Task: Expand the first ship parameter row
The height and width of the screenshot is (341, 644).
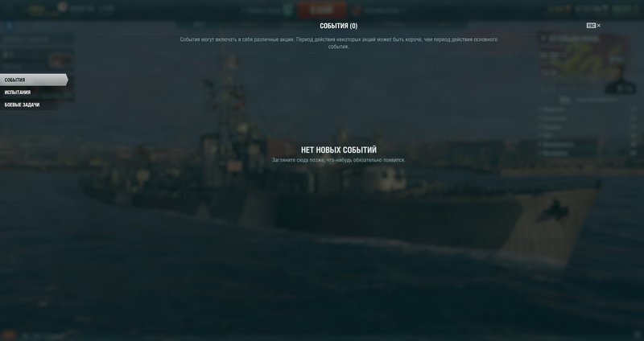Action: coord(588,109)
